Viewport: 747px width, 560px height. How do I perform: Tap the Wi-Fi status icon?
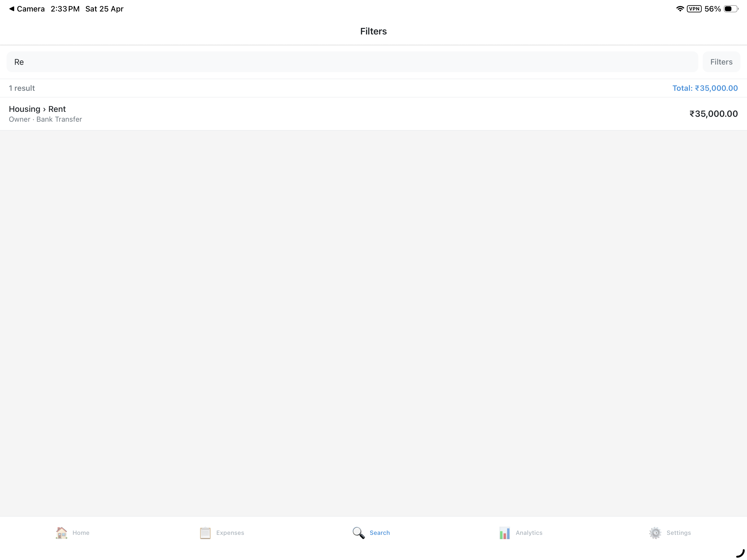click(680, 9)
